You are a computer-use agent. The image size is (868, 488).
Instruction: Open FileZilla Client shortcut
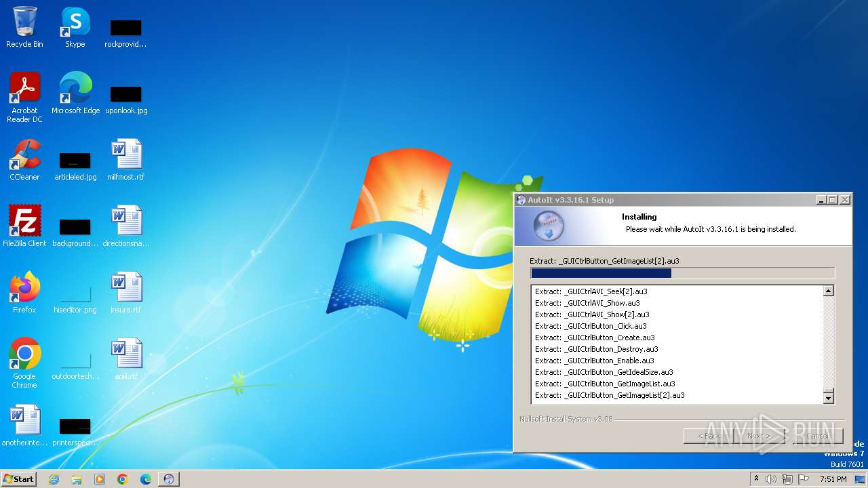(x=24, y=226)
